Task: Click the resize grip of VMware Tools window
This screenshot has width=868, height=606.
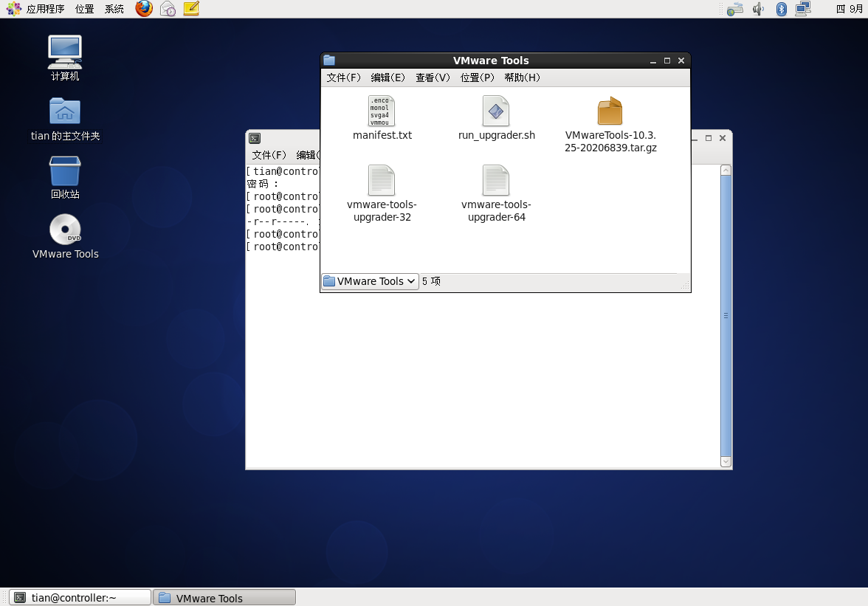Action: tap(685, 286)
